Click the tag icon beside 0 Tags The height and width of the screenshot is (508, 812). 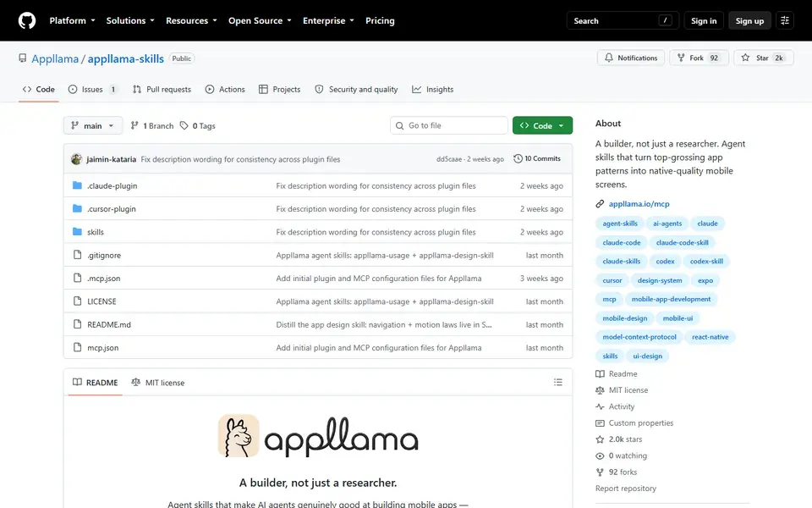(x=184, y=125)
